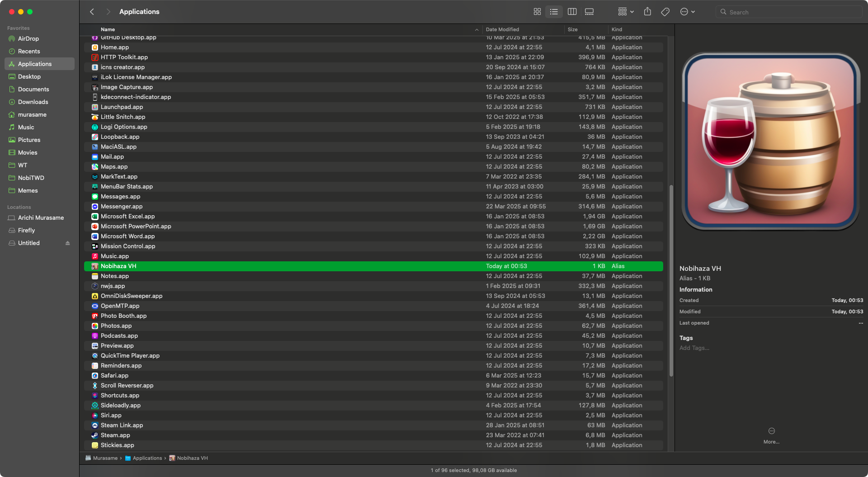Switch to gallery view
Image resolution: width=868 pixels, height=477 pixels.
[589, 12]
